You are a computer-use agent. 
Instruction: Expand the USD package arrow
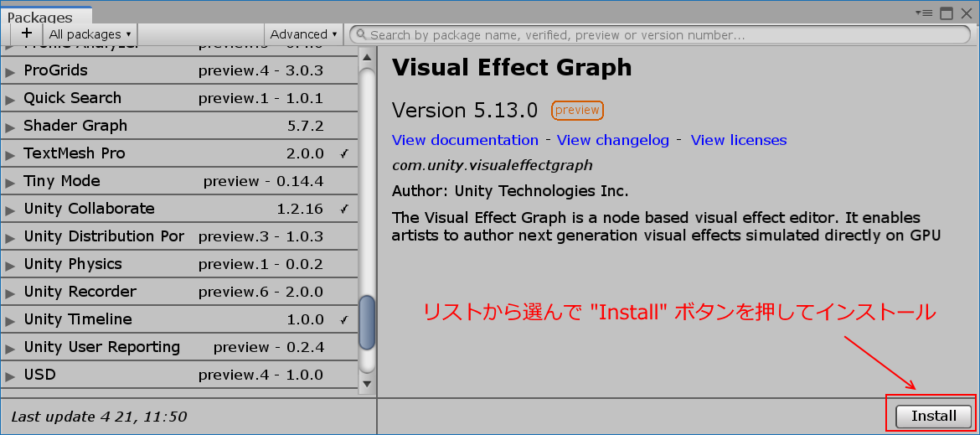coord(10,376)
